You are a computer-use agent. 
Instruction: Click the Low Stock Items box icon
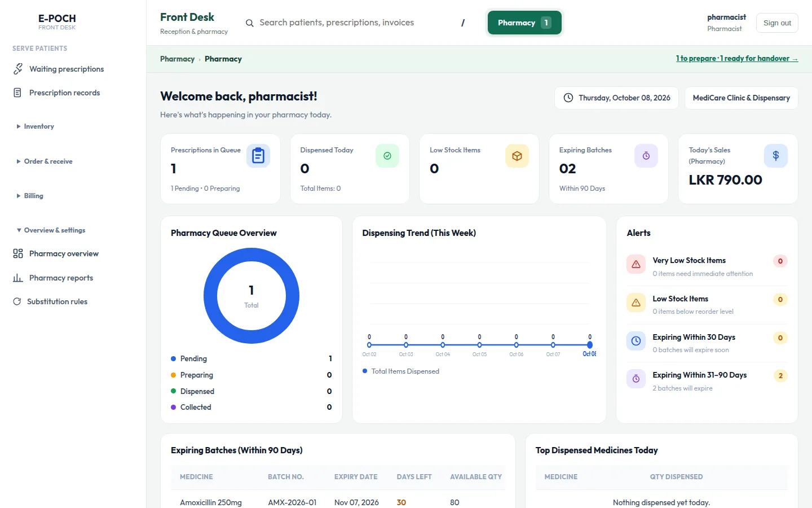click(x=517, y=156)
